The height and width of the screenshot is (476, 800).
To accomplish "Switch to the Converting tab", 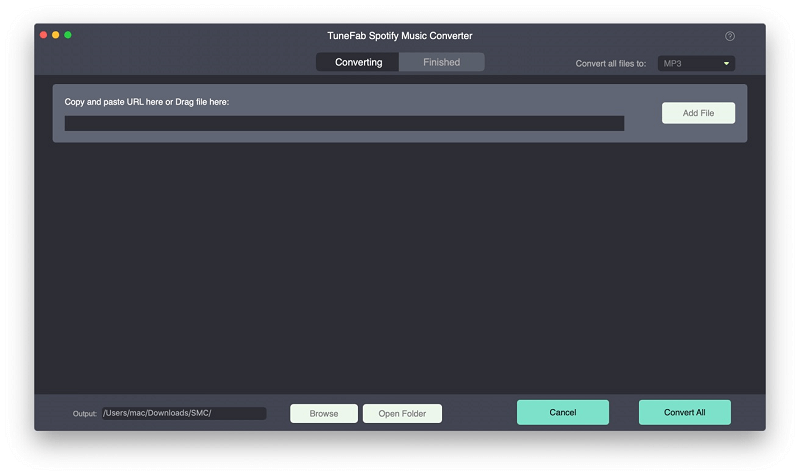I will [358, 62].
